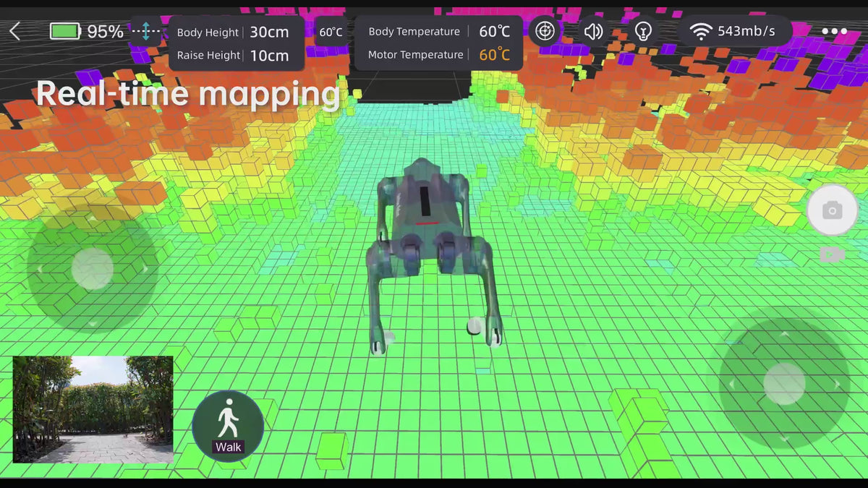This screenshot has height=488, width=868.
Task: Tap the body height adjustment arrows icon
Action: click(145, 31)
